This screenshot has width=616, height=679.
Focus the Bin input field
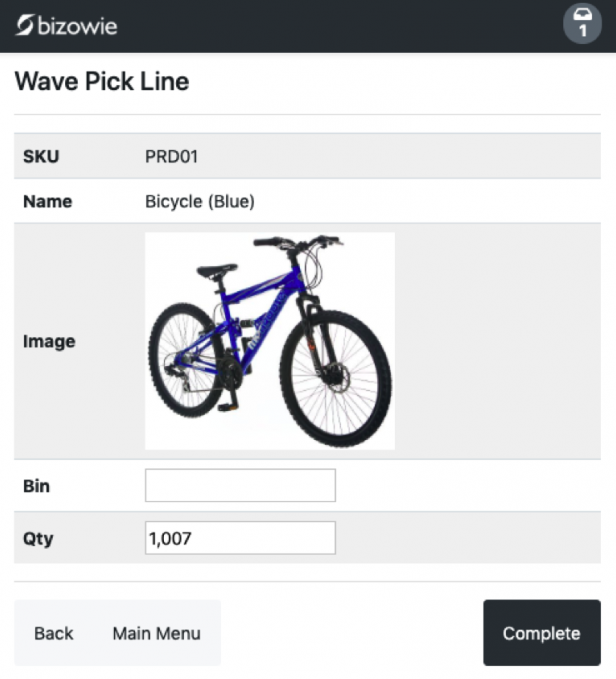click(x=240, y=486)
